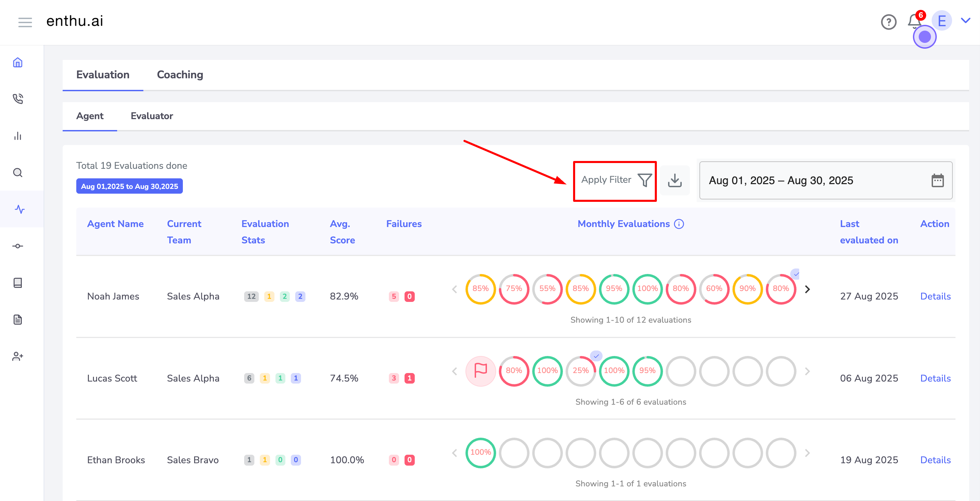Switch to the Evaluation tab
The width and height of the screenshot is (980, 501).
click(x=103, y=75)
